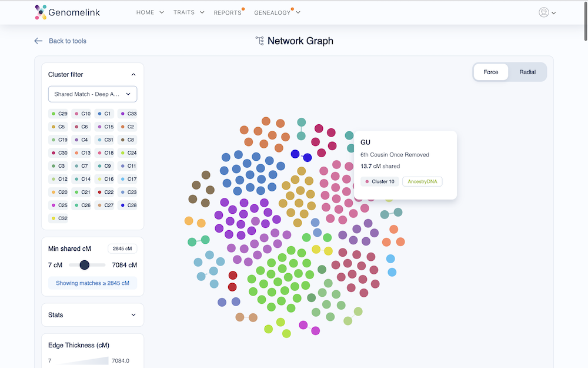Toggle cluster C23 filter chip
Image resolution: width=588 pixels, height=368 pixels.
tap(128, 193)
